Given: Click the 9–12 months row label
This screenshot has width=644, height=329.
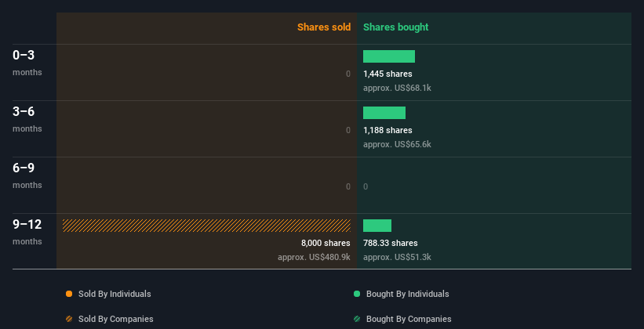Looking at the screenshot, I should (27, 232).
